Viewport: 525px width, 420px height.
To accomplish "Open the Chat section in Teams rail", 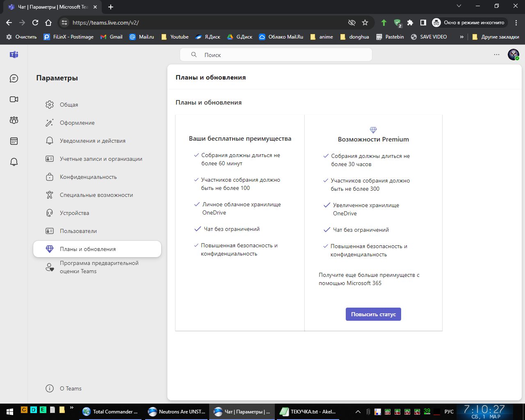I will (14, 78).
